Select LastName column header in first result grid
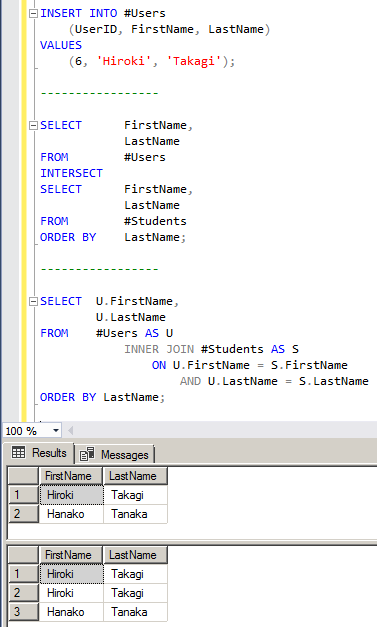Screen dimensions: 377x627 click(x=135, y=476)
